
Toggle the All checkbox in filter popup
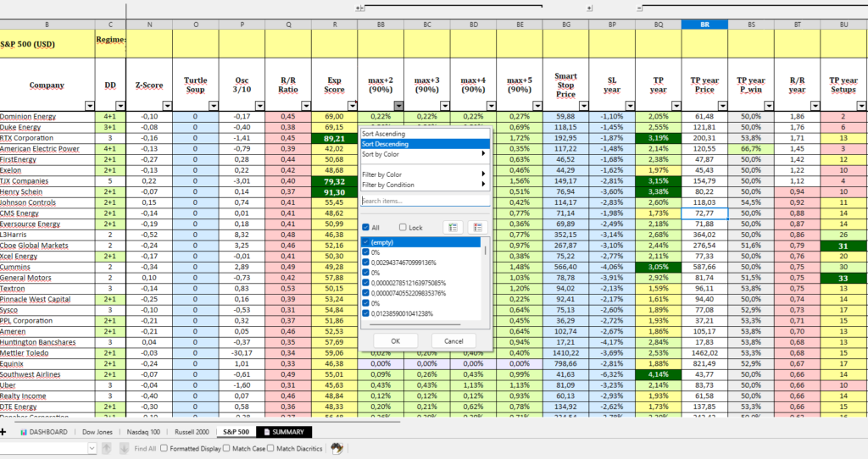click(366, 228)
